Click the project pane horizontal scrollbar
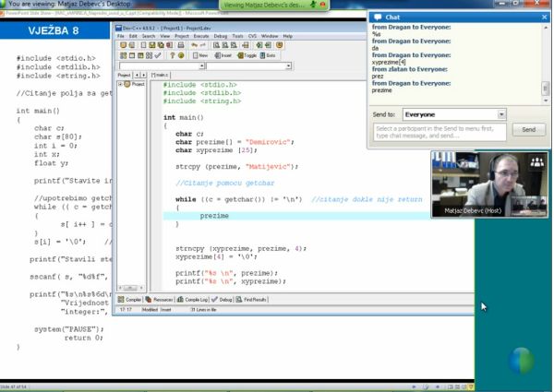 coord(131,288)
